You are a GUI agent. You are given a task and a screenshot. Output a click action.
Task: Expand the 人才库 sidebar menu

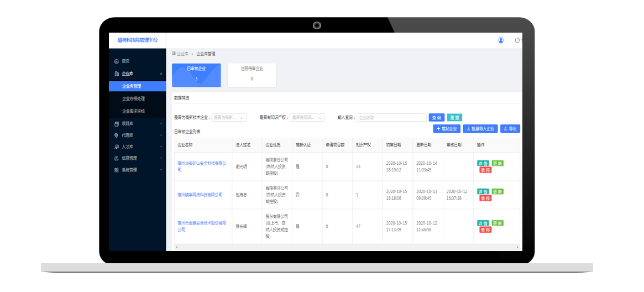130,147
